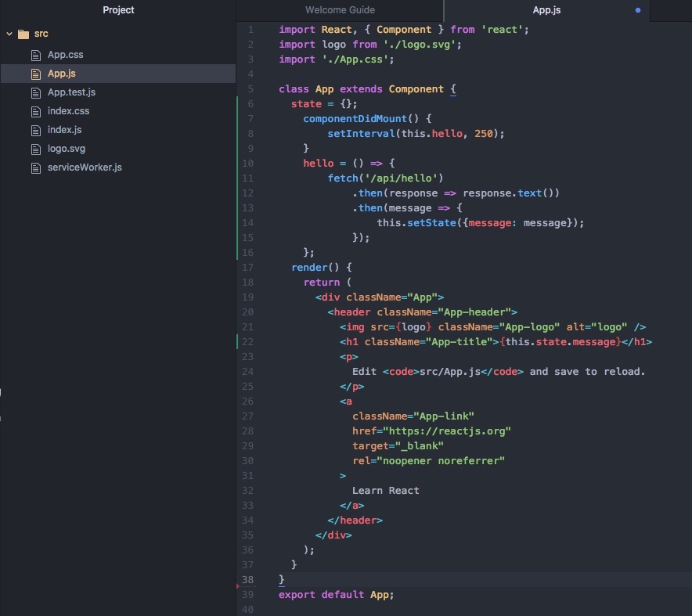Switch to the Welcome Guide tab
The image size is (692, 616).
[340, 9]
